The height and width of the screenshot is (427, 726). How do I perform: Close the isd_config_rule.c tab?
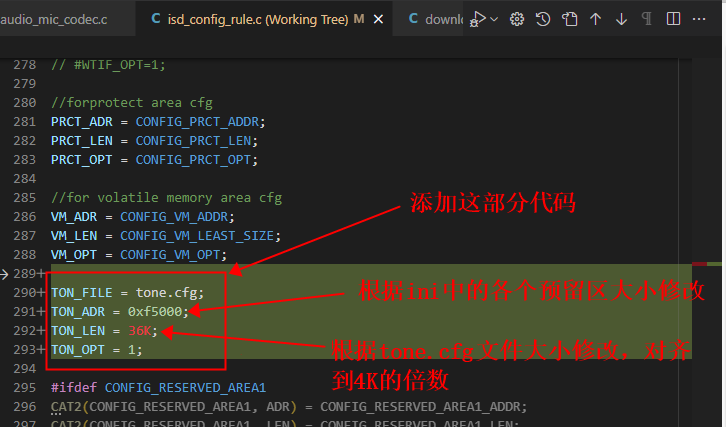(x=378, y=19)
